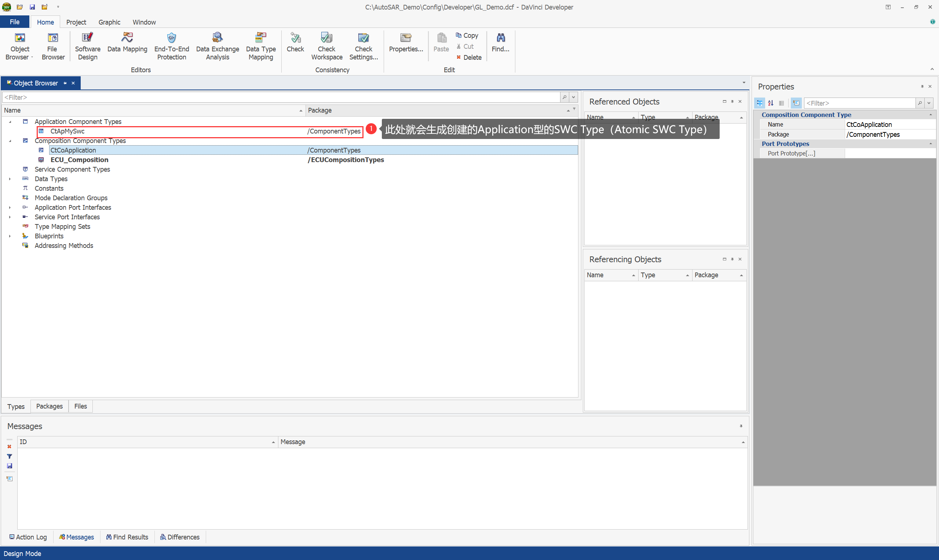
Task: Run Check Workspace consistency check
Action: coord(326,46)
